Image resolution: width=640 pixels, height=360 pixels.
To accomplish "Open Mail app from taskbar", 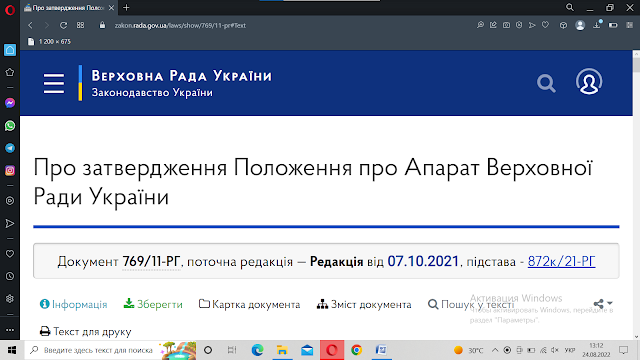I will 307,350.
